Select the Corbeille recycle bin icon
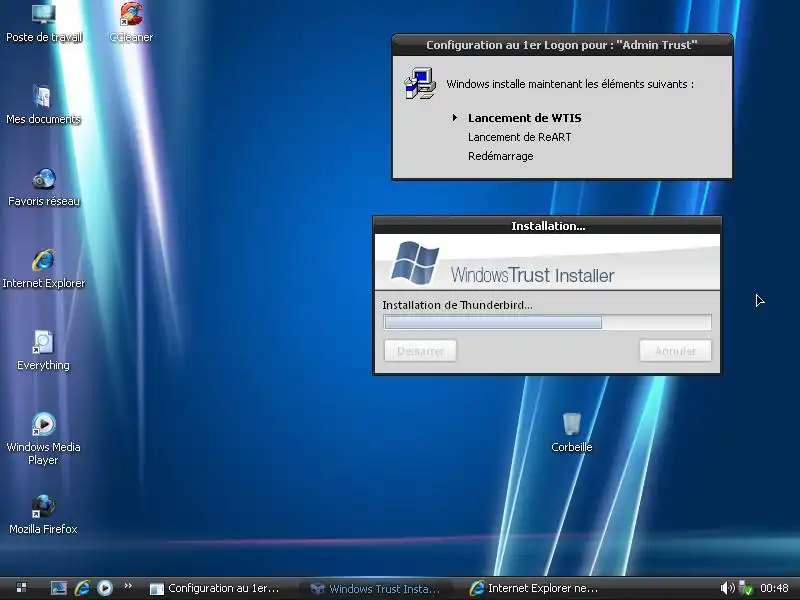This screenshot has width=800, height=600. 571,433
